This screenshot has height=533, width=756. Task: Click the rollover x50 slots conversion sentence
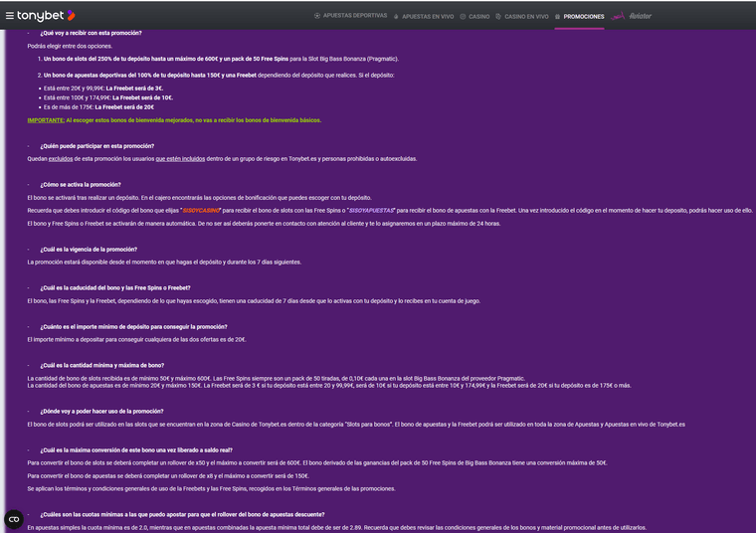[x=164, y=462]
